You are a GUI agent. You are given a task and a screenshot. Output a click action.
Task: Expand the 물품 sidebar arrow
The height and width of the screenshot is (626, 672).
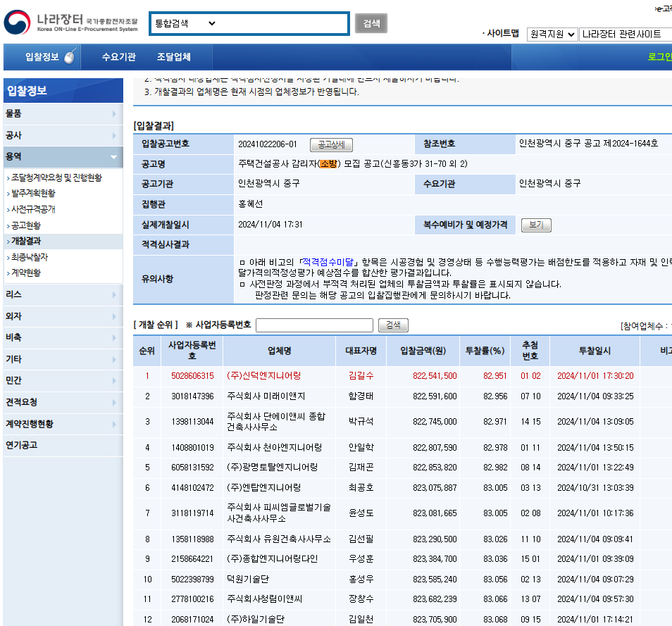[x=114, y=113]
